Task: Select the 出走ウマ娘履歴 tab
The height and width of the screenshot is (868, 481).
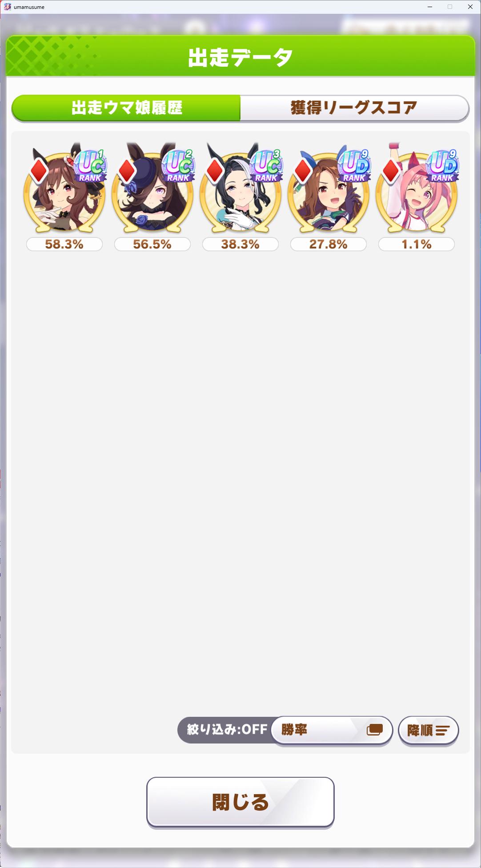Action: pyautogui.click(x=126, y=108)
